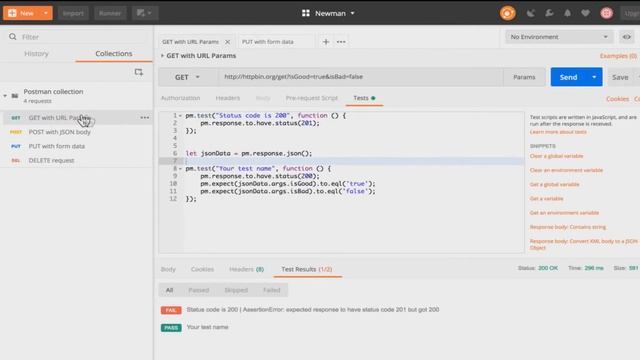Open the request Cookies link

617,99
